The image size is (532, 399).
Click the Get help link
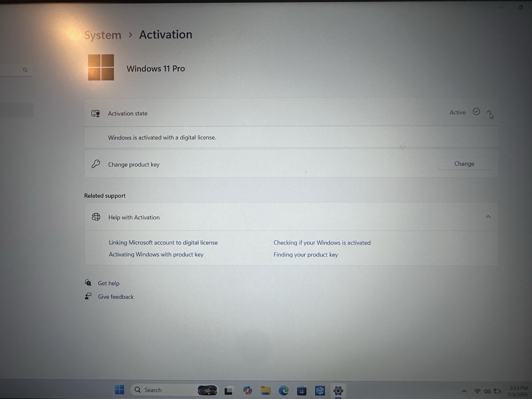point(108,283)
